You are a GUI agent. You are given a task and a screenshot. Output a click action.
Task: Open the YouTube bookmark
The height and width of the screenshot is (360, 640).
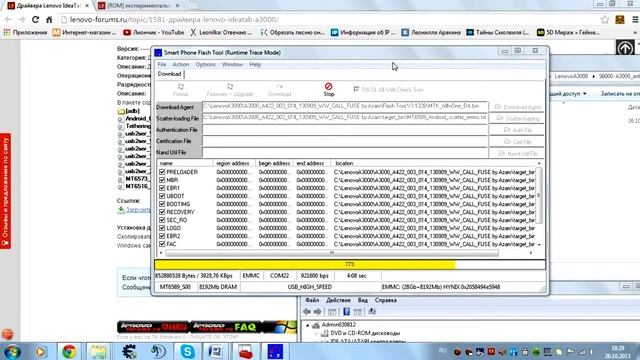[153, 32]
